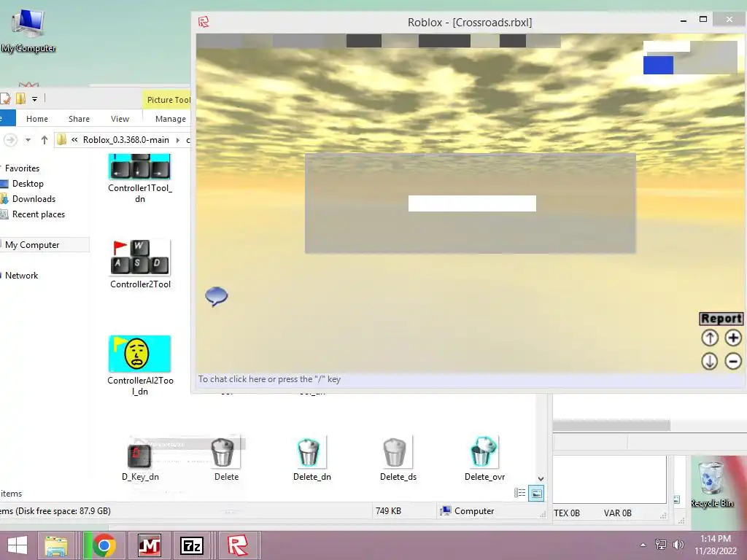Viewport: 747px width, 560px height.
Task: Switch to large thumbnails view icon
Action: tap(536, 494)
